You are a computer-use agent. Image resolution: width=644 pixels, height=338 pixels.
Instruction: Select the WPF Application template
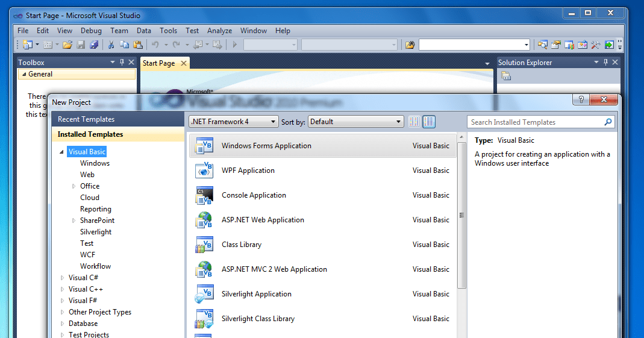[248, 171]
